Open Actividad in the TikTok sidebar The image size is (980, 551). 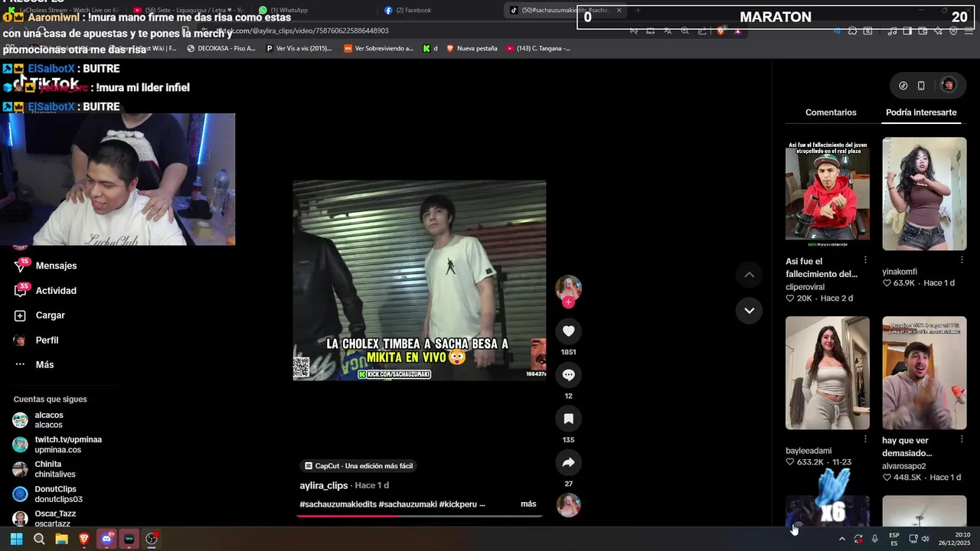[56, 291]
